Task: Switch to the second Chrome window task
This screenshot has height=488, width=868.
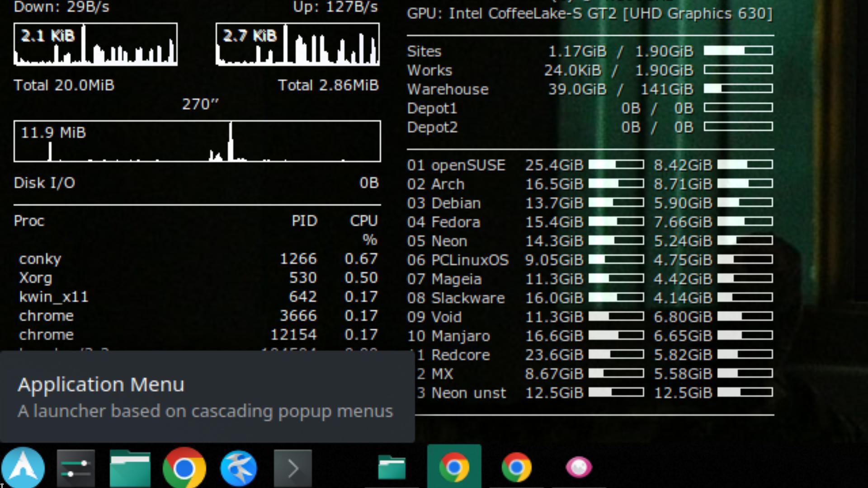Action: (516, 467)
